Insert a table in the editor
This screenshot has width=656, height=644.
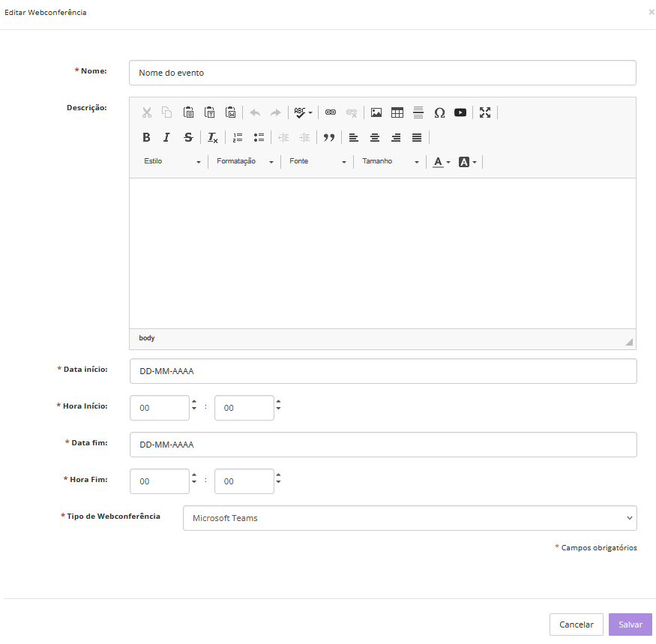point(397,112)
